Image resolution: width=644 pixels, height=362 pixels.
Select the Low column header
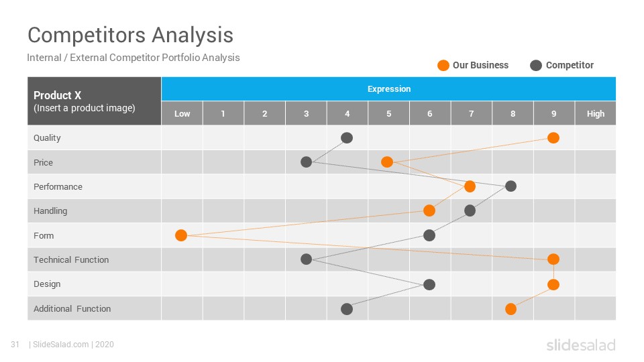(x=182, y=114)
